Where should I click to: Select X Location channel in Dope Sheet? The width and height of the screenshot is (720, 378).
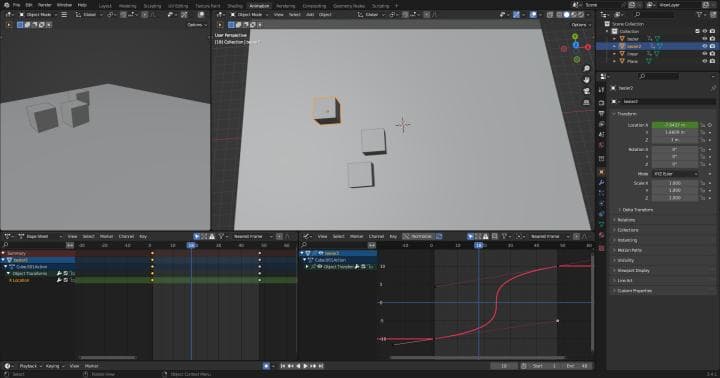click(x=19, y=280)
